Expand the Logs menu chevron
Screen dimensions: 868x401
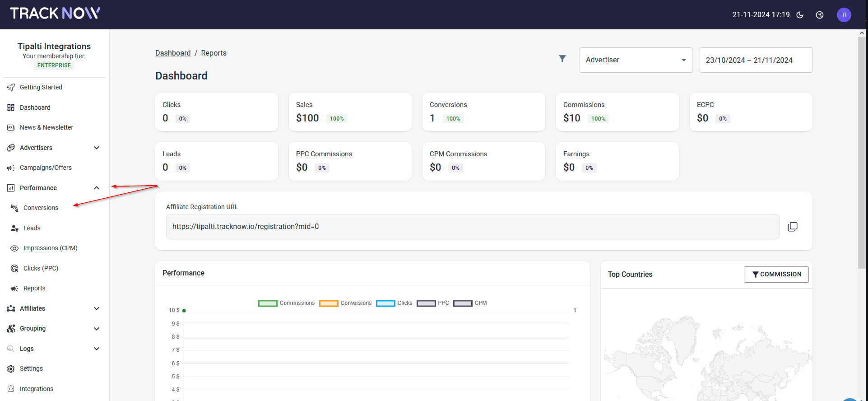click(97, 349)
